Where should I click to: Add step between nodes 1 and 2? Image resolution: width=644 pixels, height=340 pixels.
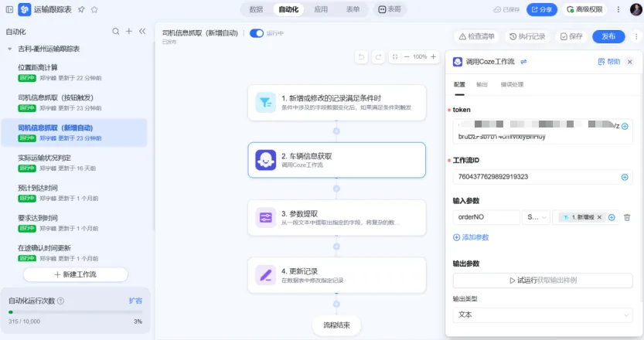pos(336,131)
